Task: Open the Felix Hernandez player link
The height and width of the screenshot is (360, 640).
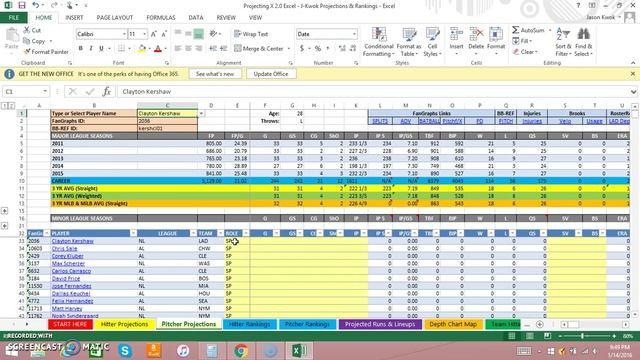Action: [x=72, y=301]
